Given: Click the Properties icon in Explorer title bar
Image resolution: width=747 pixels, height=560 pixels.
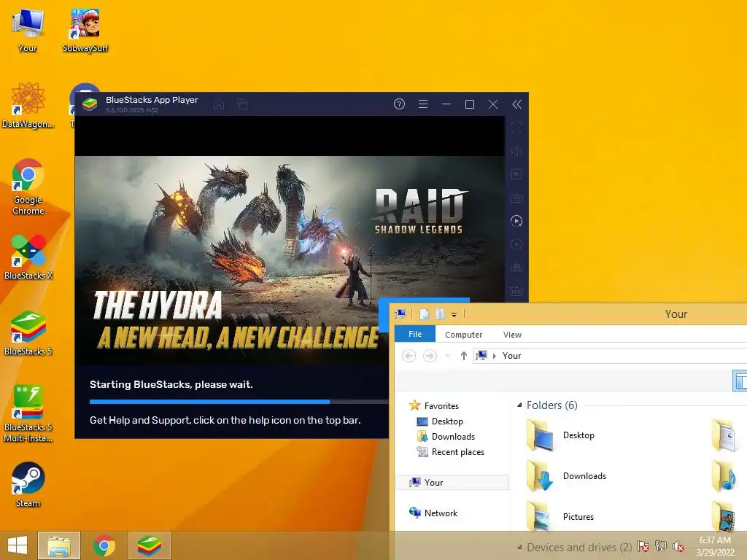Looking at the screenshot, I should tap(424, 314).
